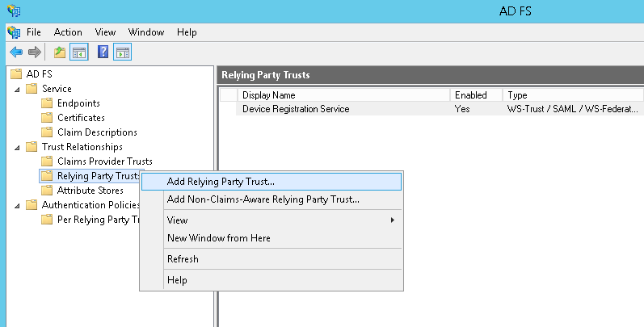Click the Certificates folder icon
The image size is (644, 327).
click(47, 118)
